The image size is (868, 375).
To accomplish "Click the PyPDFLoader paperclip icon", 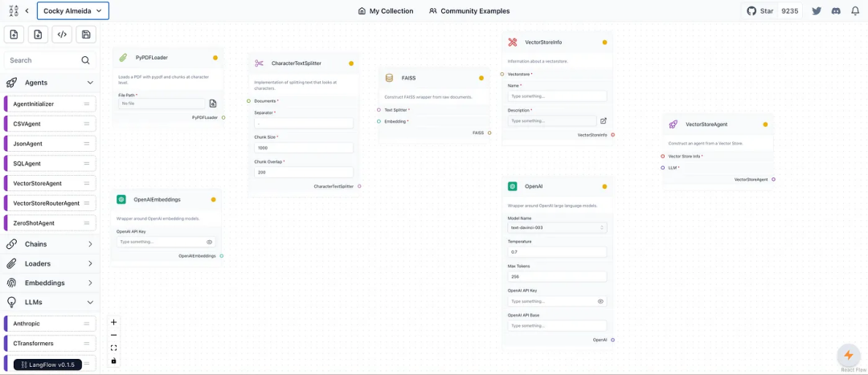I will [x=124, y=58].
